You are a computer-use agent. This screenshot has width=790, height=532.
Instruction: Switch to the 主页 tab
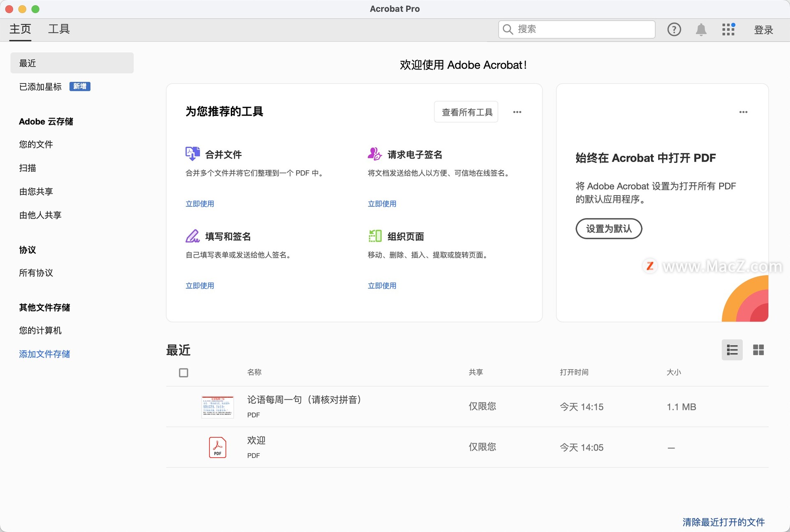(x=20, y=29)
